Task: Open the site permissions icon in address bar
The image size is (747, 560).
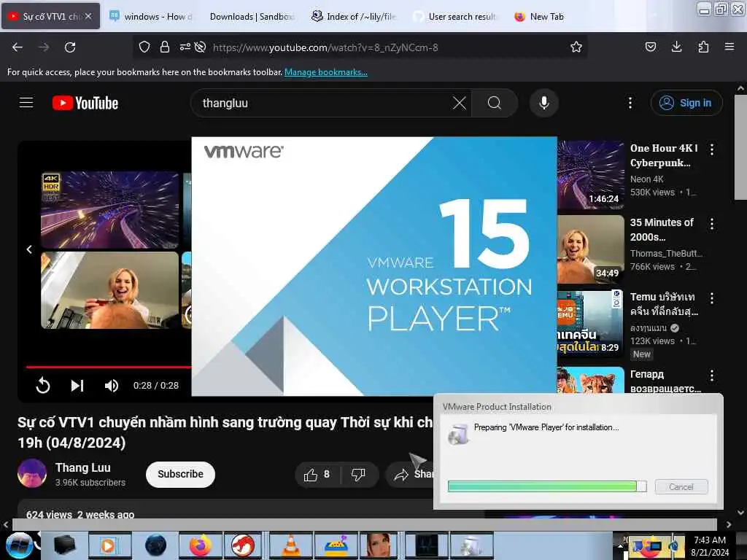Action: [x=185, y=47]
